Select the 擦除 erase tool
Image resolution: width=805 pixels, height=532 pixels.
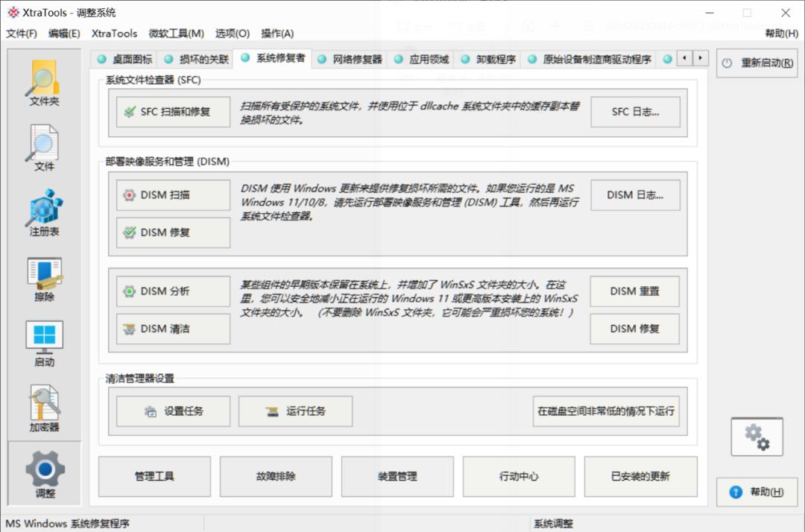tap(43, 277)
